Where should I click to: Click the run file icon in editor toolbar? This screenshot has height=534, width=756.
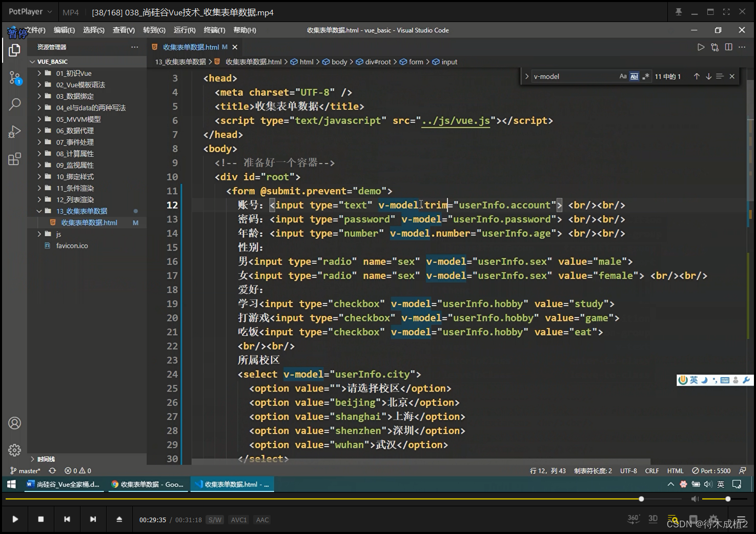pos(701,47)
